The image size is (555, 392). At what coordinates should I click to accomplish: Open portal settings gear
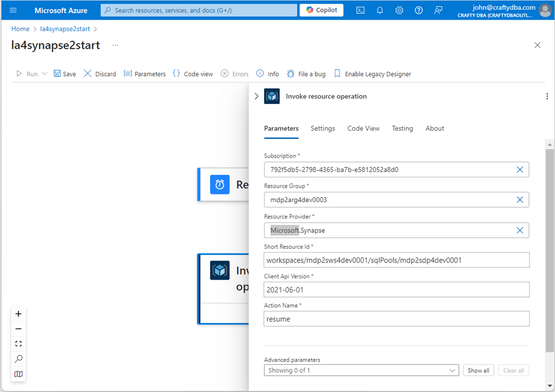tap(399, 10)
